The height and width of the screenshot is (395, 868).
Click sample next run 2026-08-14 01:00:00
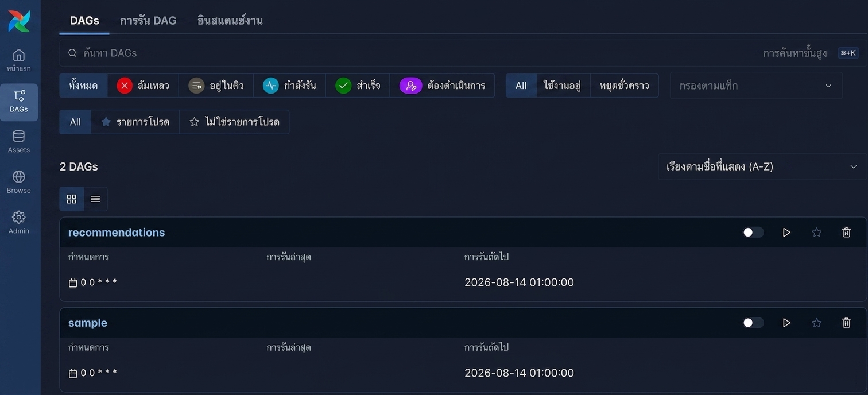click(x=519, y=373)
